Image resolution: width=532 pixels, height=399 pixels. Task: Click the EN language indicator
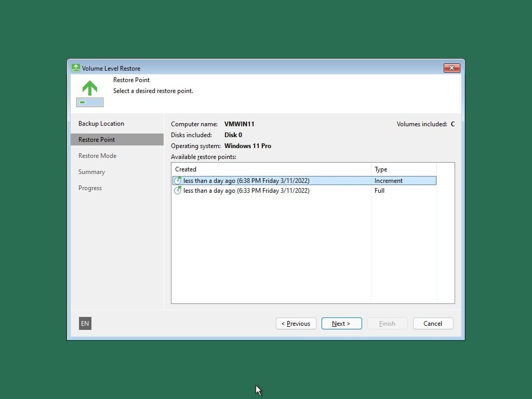(x=85, y=323)
